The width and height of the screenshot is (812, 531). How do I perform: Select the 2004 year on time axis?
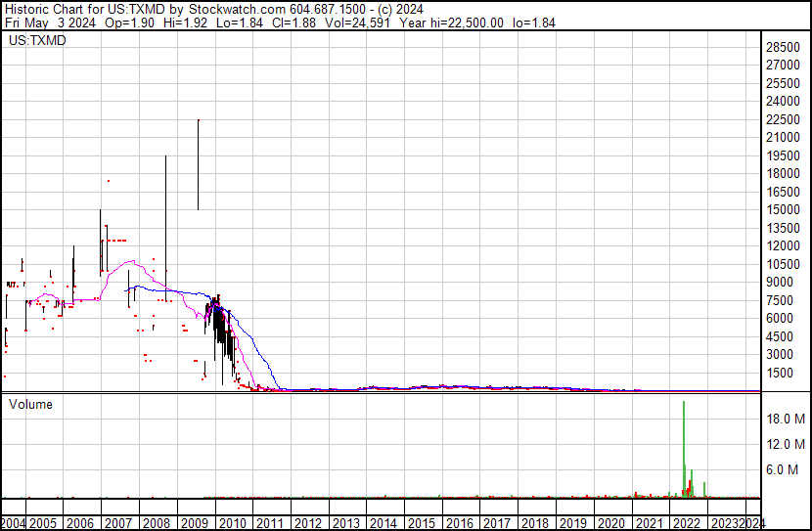coord(14,522)
